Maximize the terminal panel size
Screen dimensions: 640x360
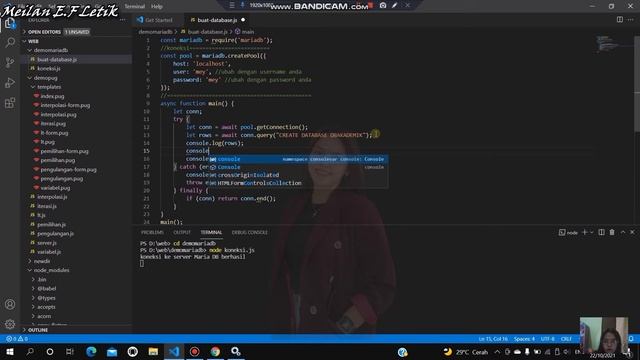pyautogui.click(x=623, y=232)
